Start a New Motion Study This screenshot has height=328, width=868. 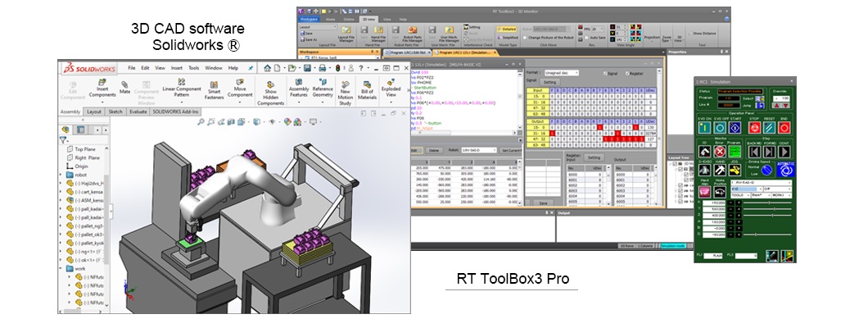point(346,94)
